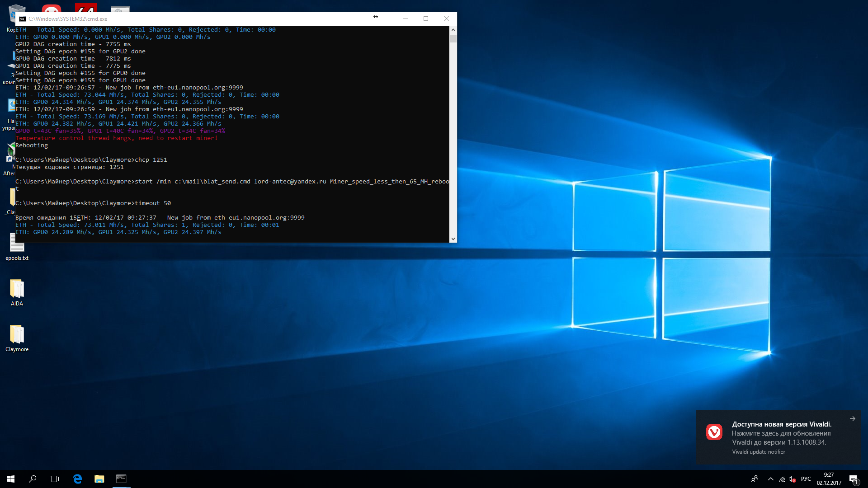868x488 pixels.
Task: Click line 'Setting DAG epoch #155 for GPU0 done'
Action: (80, 73)
